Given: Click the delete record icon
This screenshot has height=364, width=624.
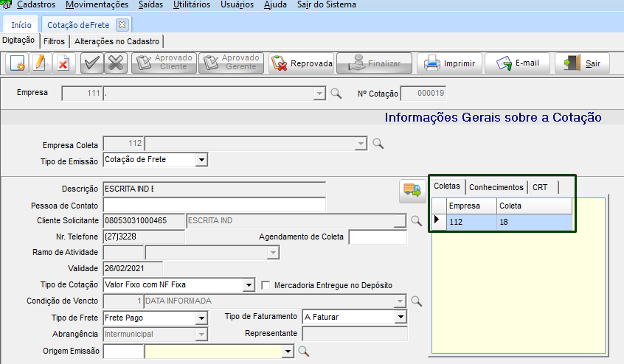Looking at the screenshot, I should tap(63, 63).
